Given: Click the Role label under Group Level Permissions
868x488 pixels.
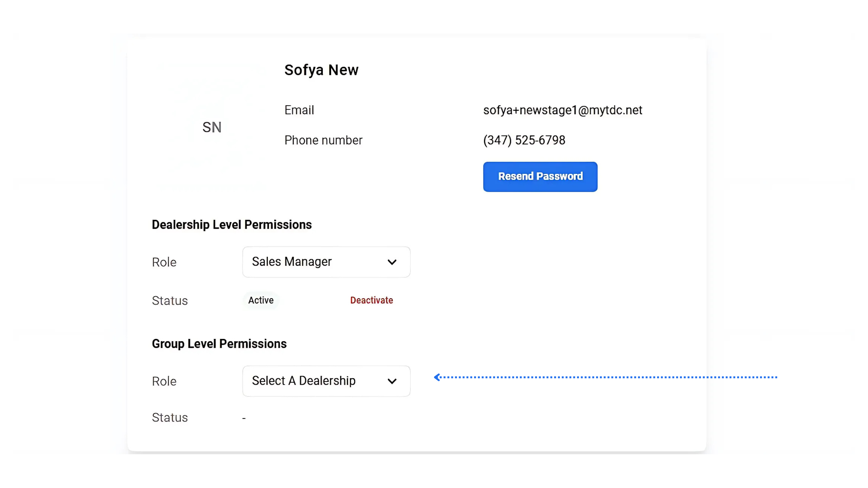Looking at the screenshot, I should 164,381.
